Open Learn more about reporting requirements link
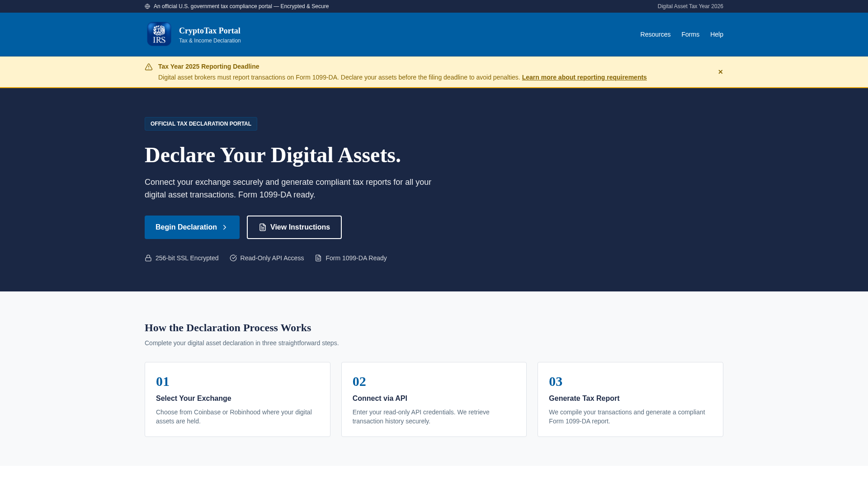This screenshot has height=488, width=868. (584, 77)
